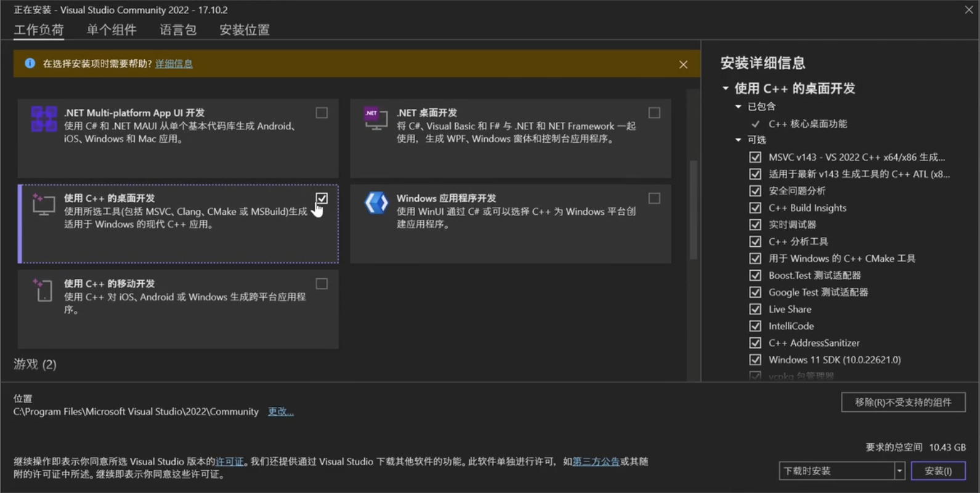980x493 pixels.
Task: Click the C++ desktop development workload icon
Action: (44, 204)
